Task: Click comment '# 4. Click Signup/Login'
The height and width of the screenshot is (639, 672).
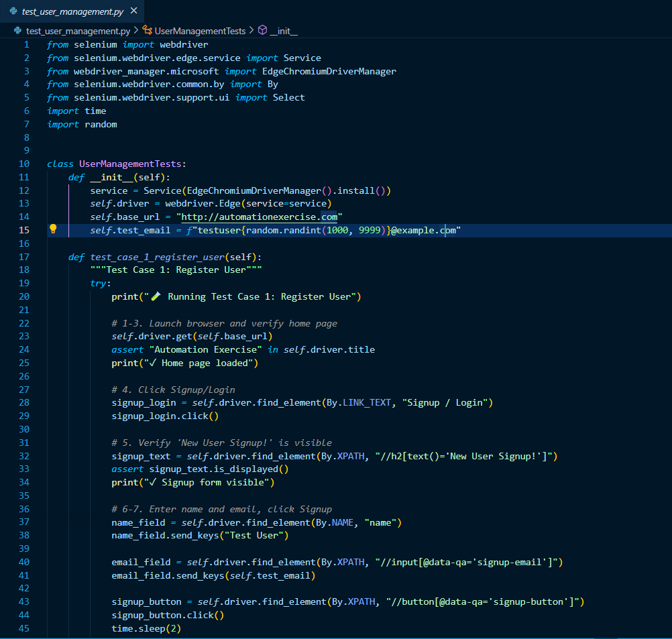Action: [173, 390]
